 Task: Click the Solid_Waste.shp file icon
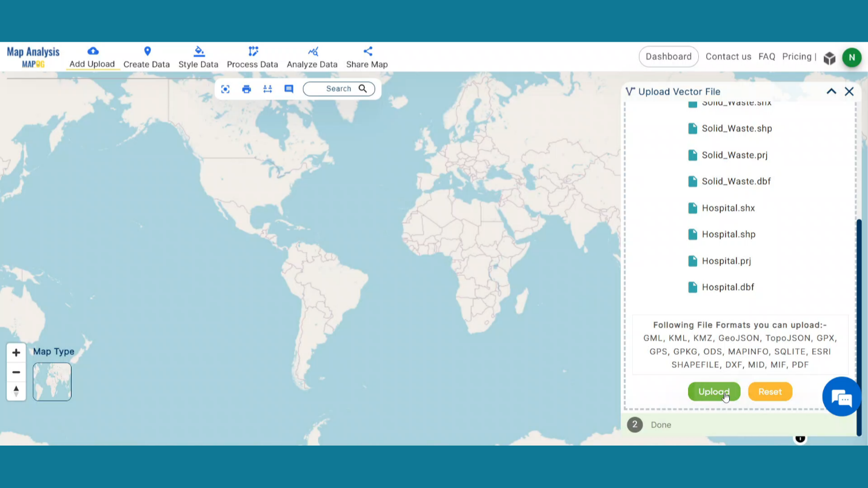pyautogui.click(x=692, y=129)
